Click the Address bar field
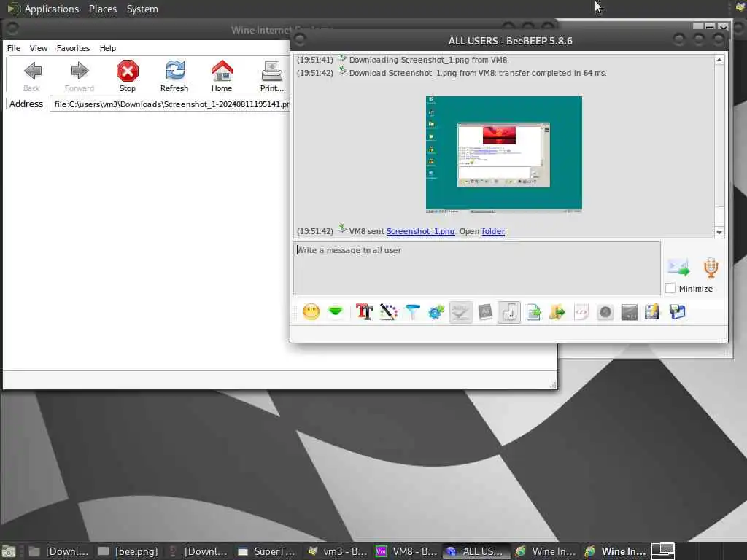 (x=169, y=104)
